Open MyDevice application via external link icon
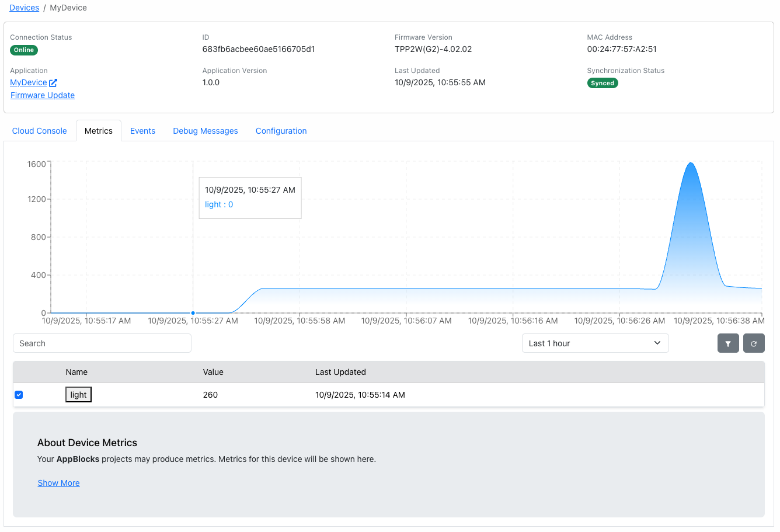This screenshot has width=780, height=532. coord(53,82)
